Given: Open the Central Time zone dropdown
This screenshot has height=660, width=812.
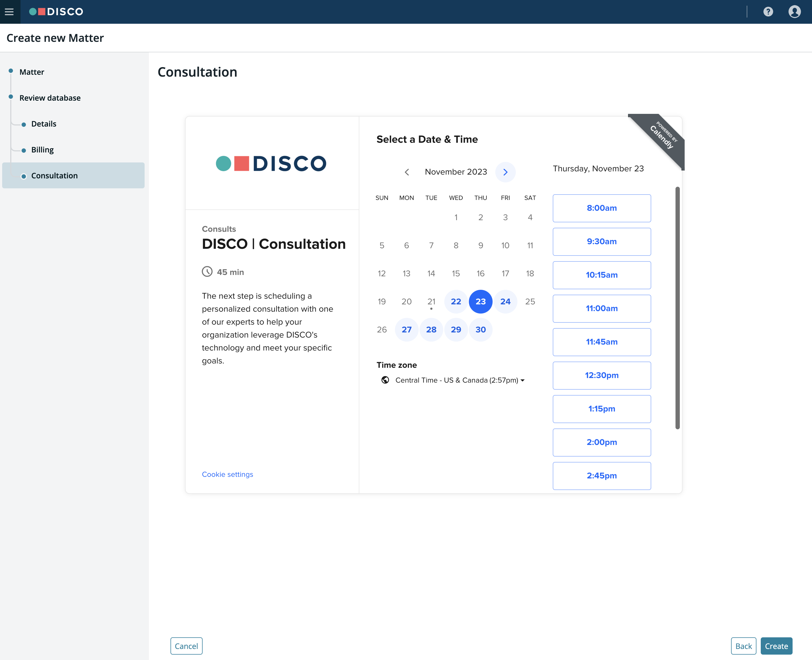Looking at the screenshot, I should click(460, 380).
